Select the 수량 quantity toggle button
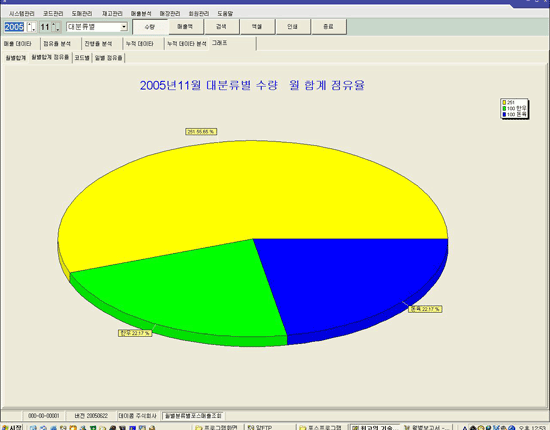 150,27
